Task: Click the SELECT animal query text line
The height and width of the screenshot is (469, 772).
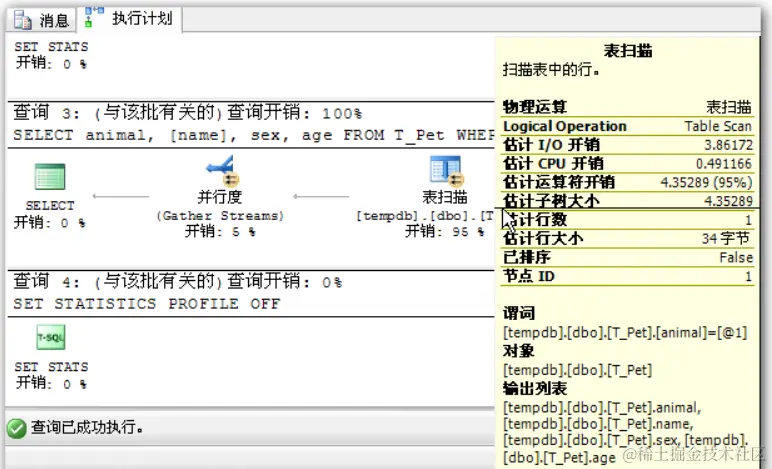Action: point(253,135)
